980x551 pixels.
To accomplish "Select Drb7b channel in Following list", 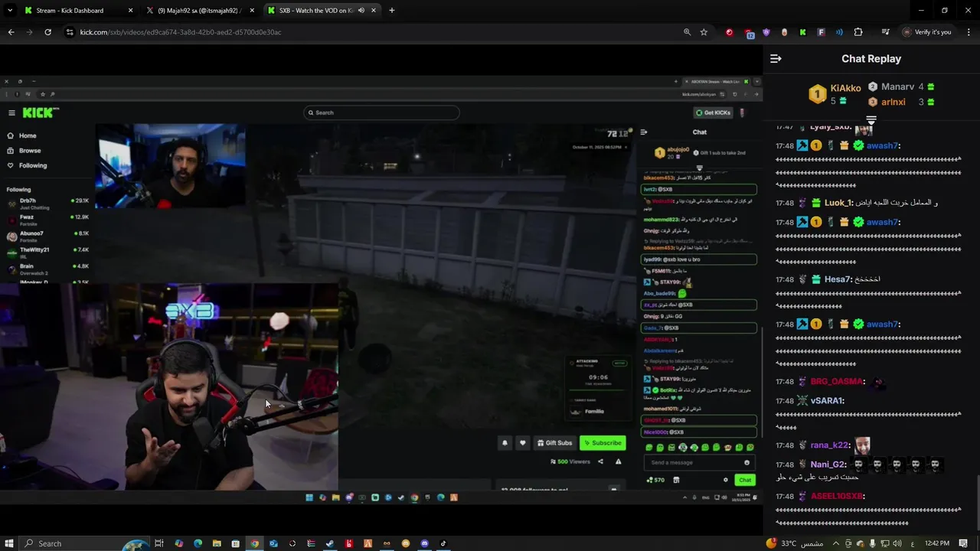I will click(47, 204).
